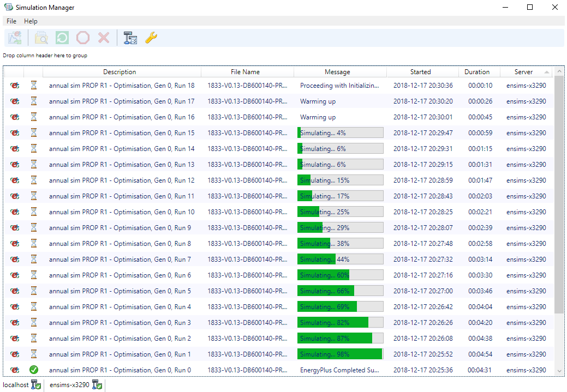Click the Warming up message for Run 16
Image resolution: width=567 pixels, height=392 pixels.
318,117
